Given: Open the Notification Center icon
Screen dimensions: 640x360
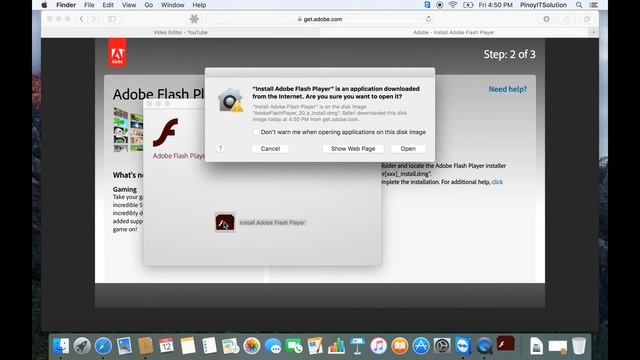Looking at the screenshot, I should click(594, 5).
